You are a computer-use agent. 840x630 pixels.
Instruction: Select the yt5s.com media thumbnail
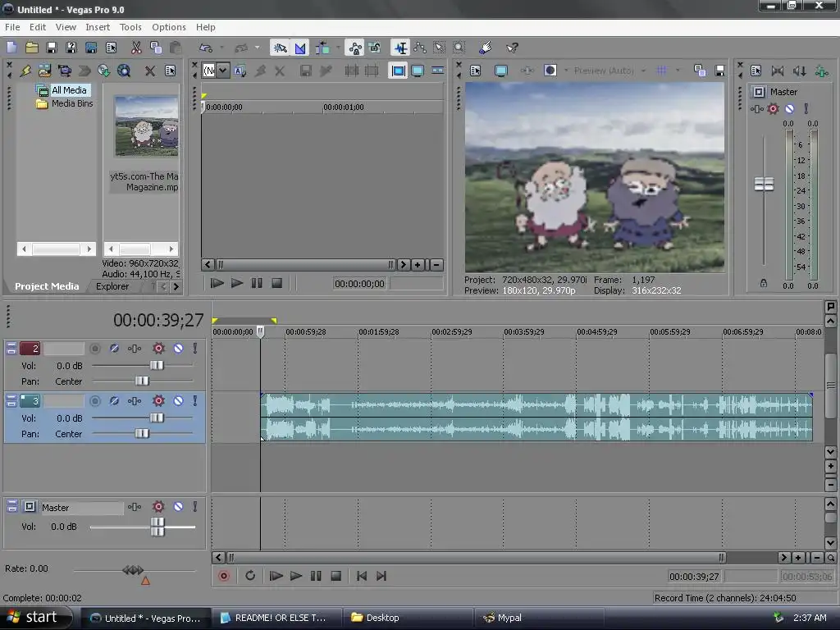(146, 126)
